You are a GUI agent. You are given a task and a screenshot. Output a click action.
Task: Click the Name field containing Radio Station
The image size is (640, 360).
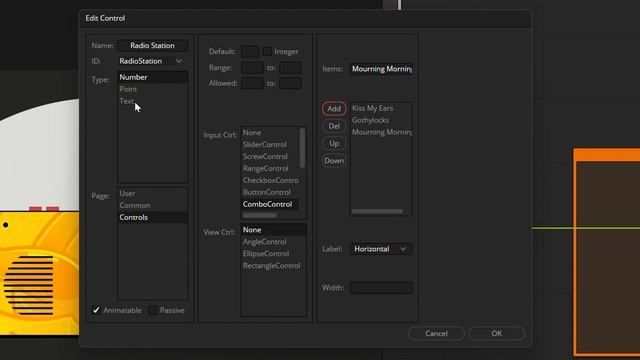pyautogui.click(x=153, y=45)
